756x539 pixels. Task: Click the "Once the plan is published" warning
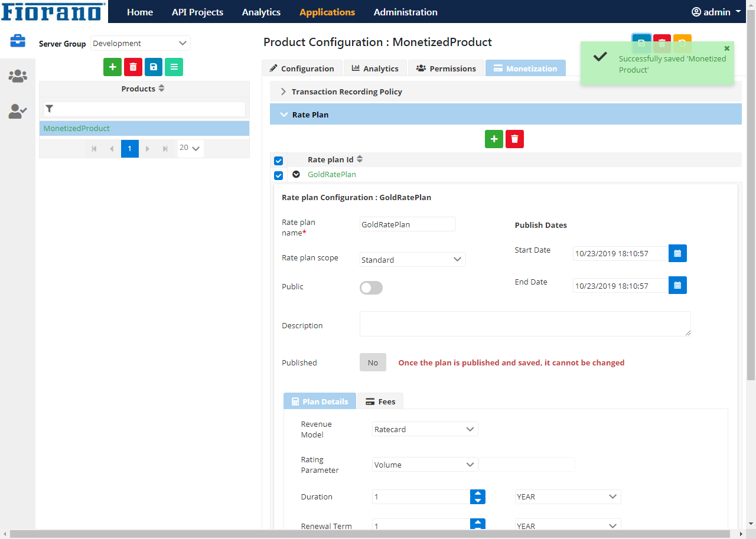511,362
